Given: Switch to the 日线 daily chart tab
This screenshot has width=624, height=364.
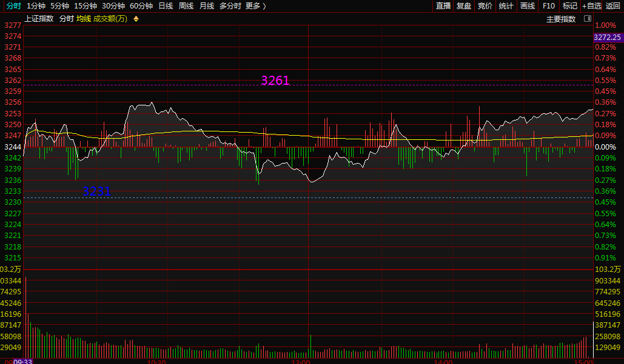Looking at the screenshot, I should point(166,5).
